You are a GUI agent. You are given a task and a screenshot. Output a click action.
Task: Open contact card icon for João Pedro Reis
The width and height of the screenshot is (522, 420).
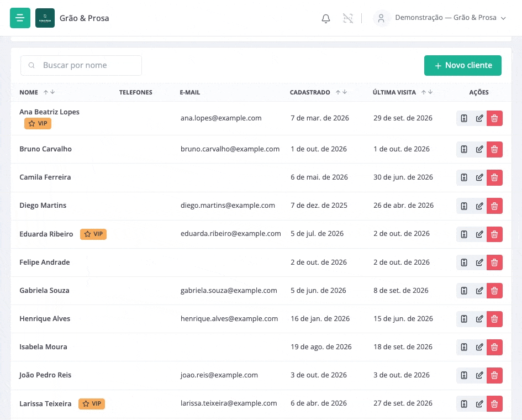pyautogui.click(x=464, y=375)
